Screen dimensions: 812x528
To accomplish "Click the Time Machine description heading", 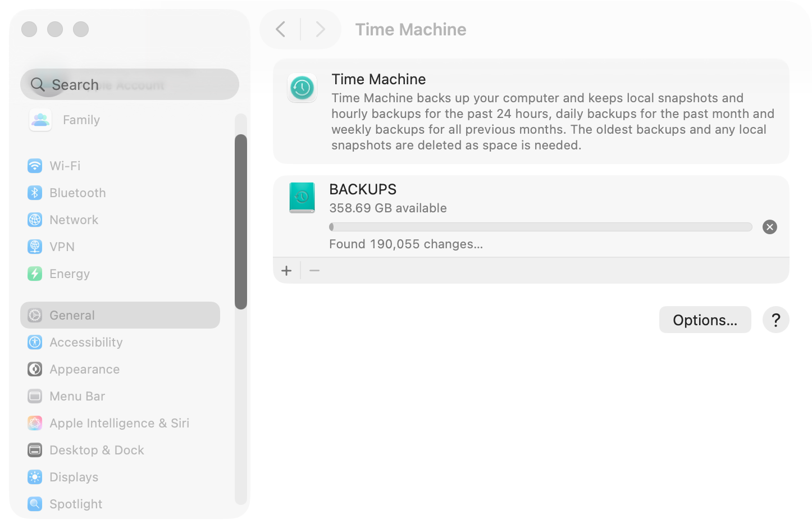I will click(378, 79).
